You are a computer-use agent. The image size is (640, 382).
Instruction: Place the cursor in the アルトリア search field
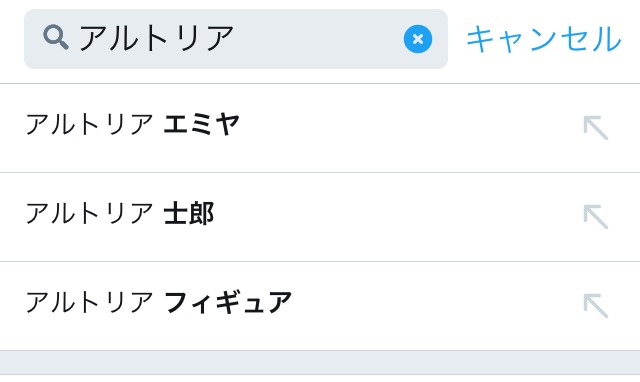click(236, 39)
